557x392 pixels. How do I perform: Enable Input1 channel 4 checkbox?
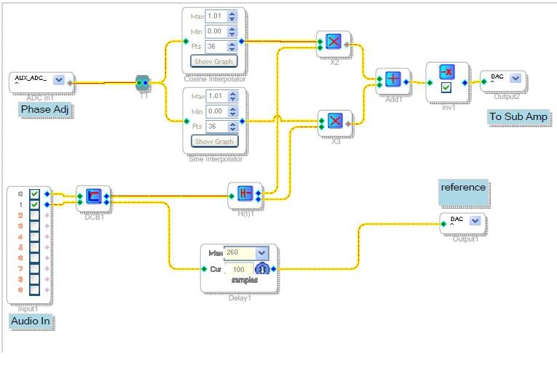click(x=34, y=236)
